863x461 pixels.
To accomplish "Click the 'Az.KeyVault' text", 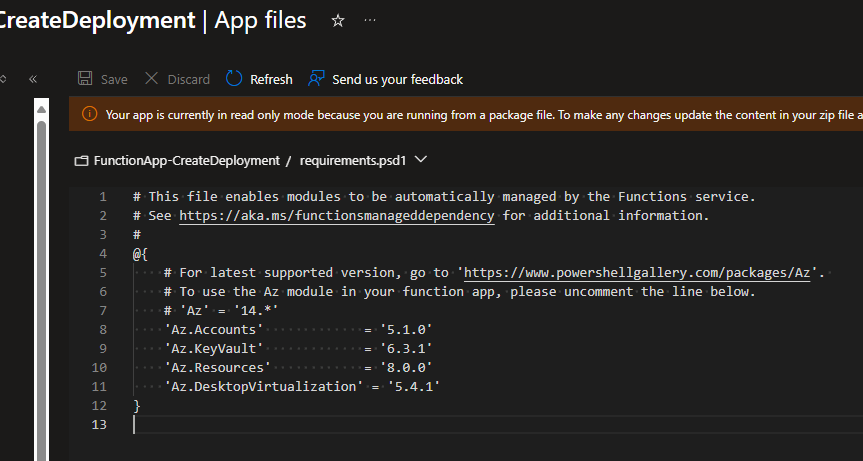I will point(214,349).
